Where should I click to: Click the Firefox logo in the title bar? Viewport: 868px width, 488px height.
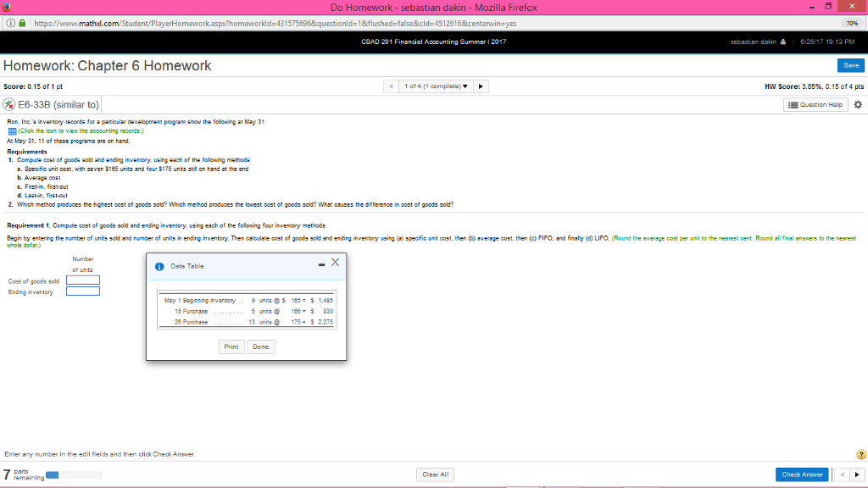6,7
